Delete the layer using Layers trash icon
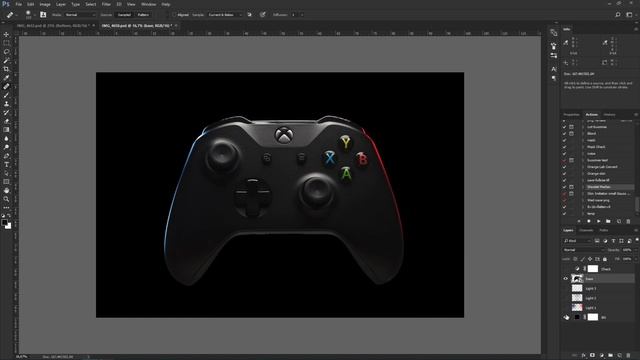Viewport: 640px width, 360px height. pyautogui.click(x=628, y=356)
